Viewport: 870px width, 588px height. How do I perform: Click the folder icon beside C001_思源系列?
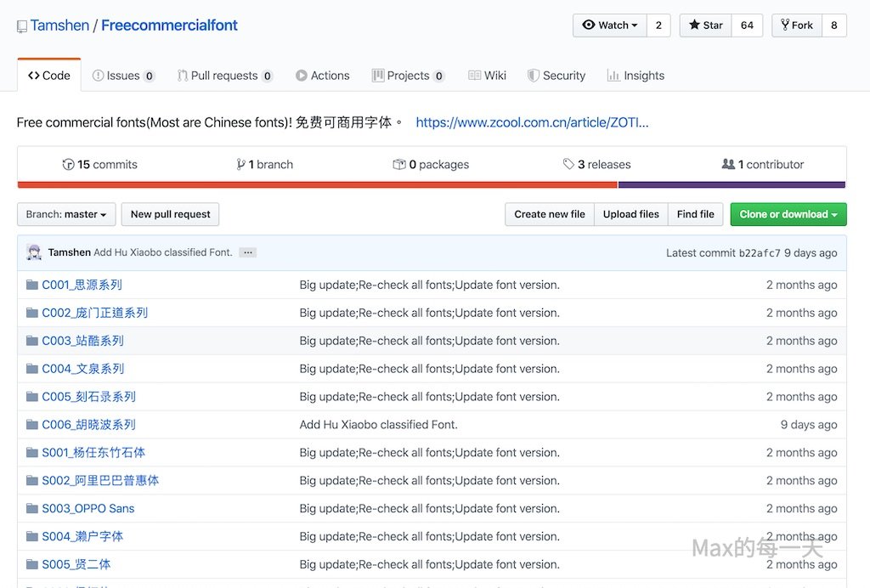point(32,285)
